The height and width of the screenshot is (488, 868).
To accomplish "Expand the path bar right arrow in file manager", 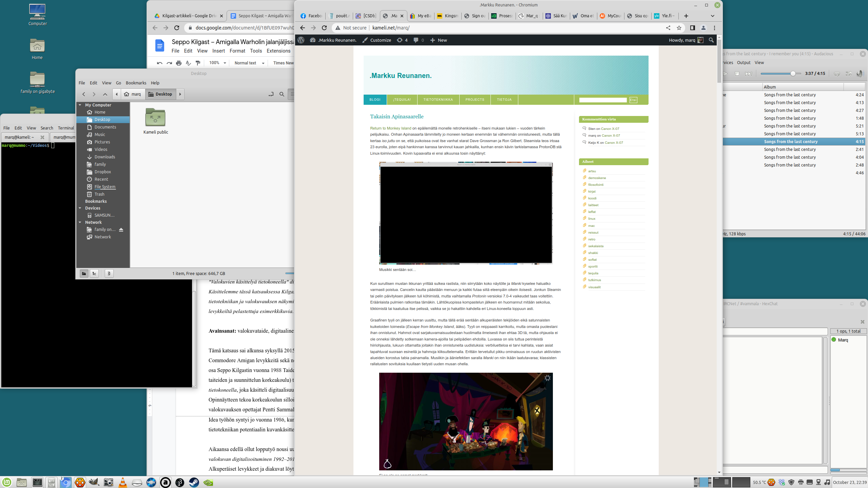I will pos(180,94).
